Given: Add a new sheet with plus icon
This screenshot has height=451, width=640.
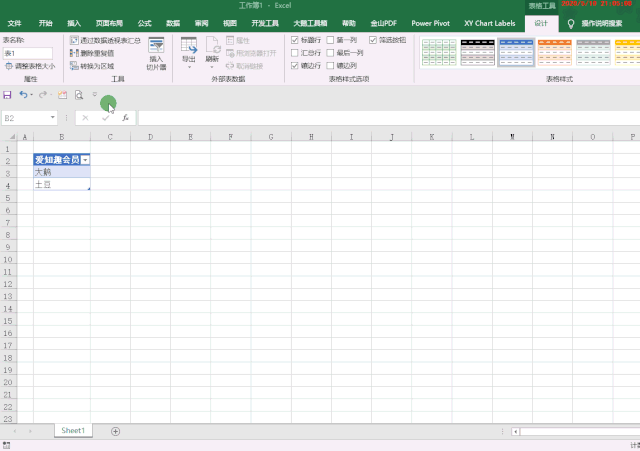Looking at the screenshot, I should pyautogui.click(x=116, y=431).
